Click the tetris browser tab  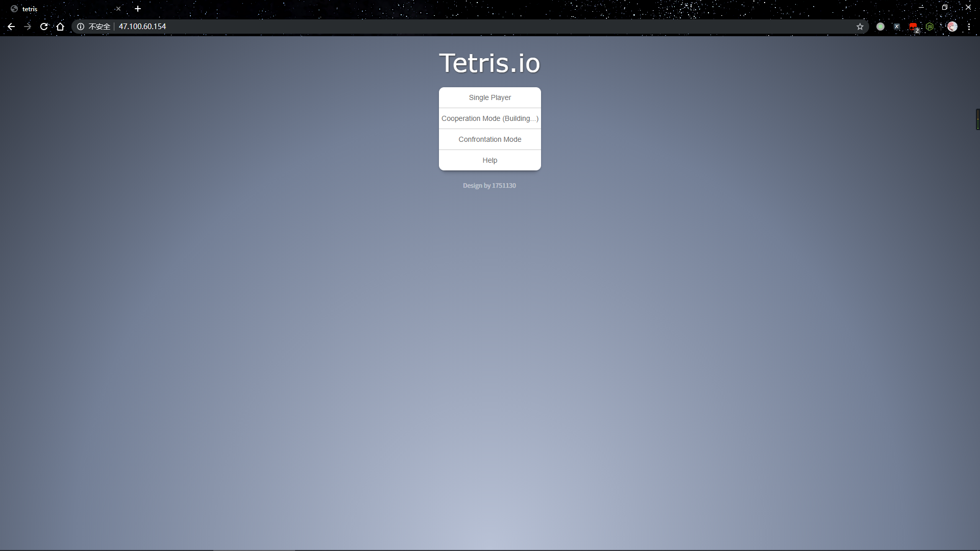pos(61,9)
